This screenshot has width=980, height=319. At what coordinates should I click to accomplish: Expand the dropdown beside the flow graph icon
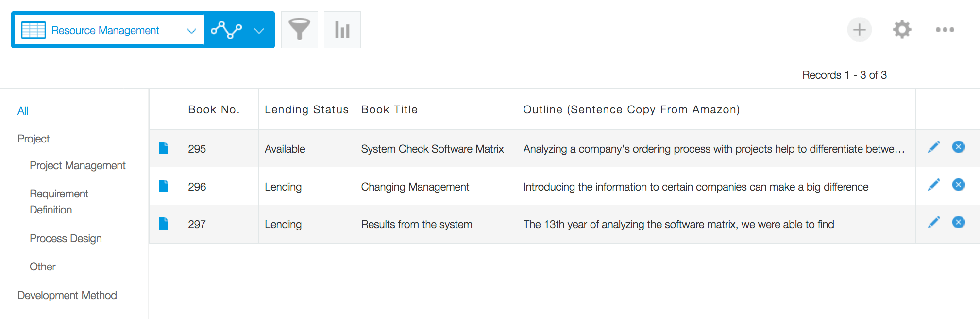coord(259,31)
